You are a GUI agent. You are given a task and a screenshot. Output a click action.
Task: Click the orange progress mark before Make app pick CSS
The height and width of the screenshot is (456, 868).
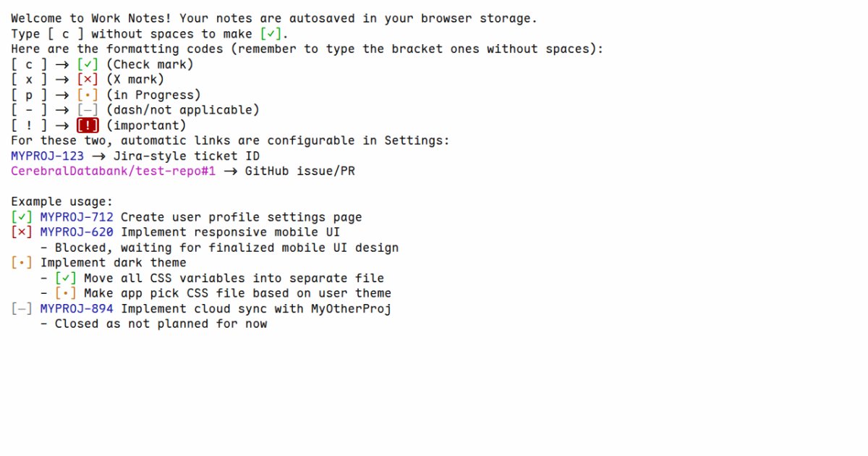[66, 293]
